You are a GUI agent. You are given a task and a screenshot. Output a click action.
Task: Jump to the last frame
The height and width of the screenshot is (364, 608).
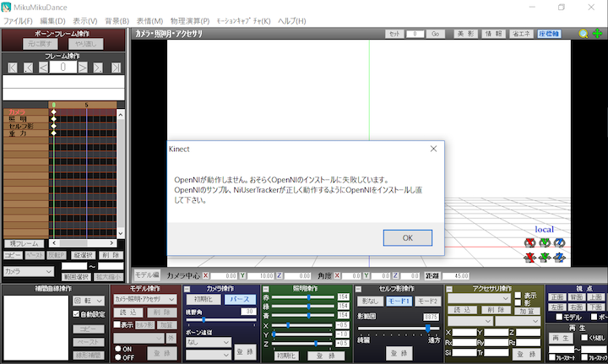point(116,68)
